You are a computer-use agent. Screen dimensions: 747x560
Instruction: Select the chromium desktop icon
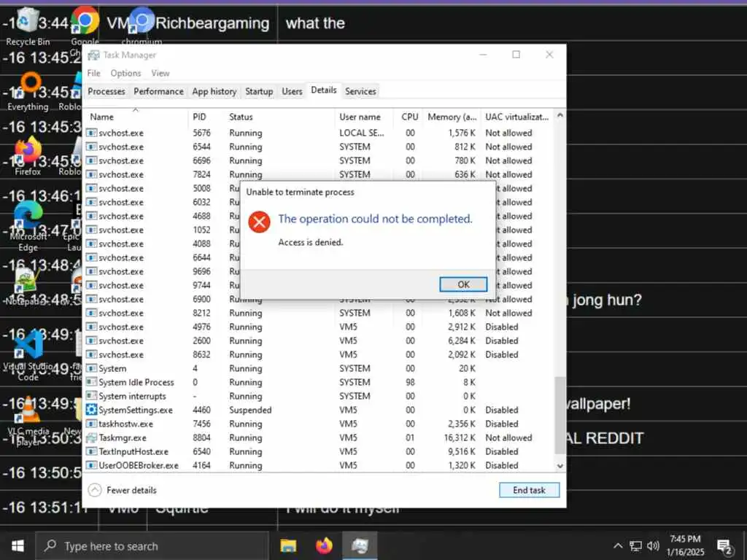click(142, 27)
